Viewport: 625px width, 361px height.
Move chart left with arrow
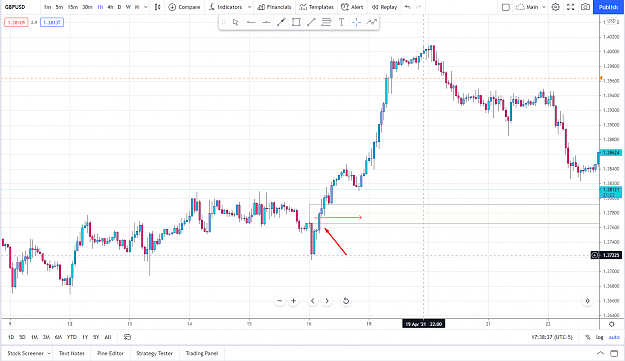(312, 301)
